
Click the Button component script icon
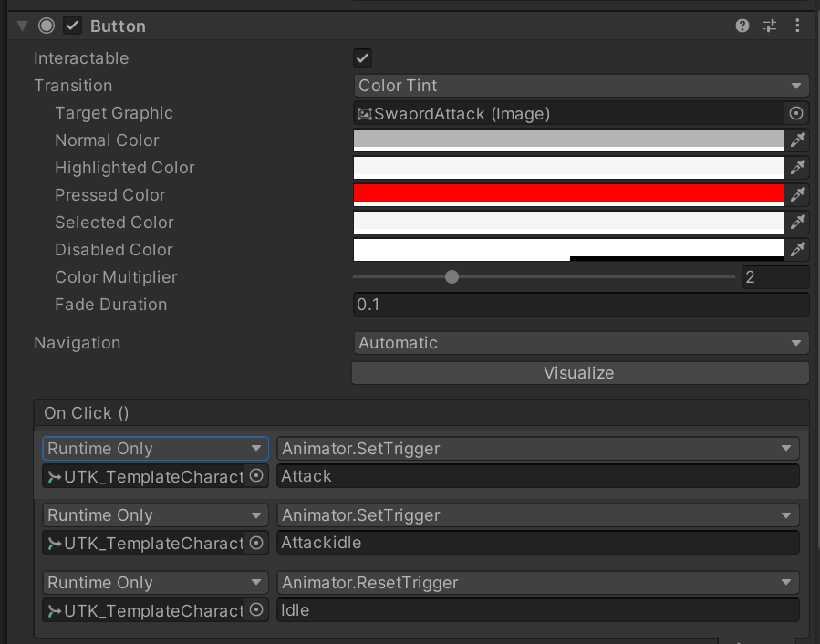(46, 26)
